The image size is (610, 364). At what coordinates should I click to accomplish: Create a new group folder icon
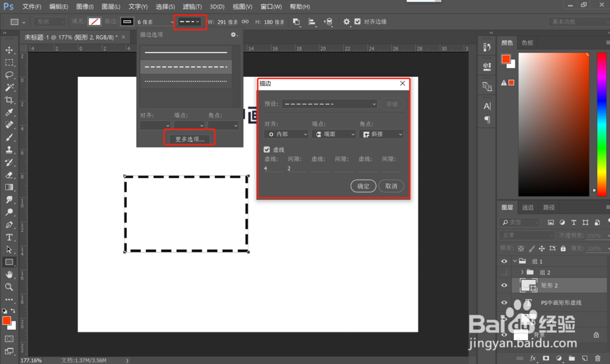pos(572,358)
